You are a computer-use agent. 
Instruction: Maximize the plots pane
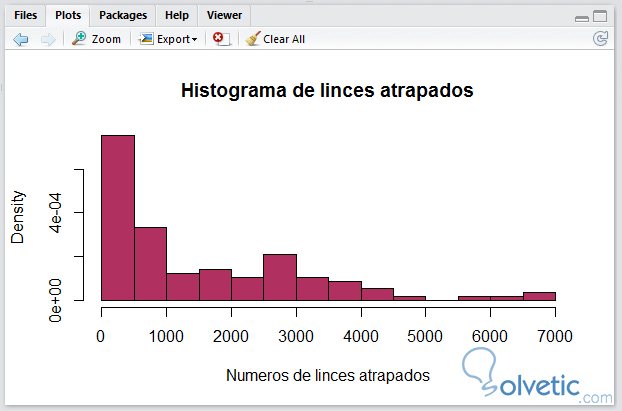[x=600, y=16]
